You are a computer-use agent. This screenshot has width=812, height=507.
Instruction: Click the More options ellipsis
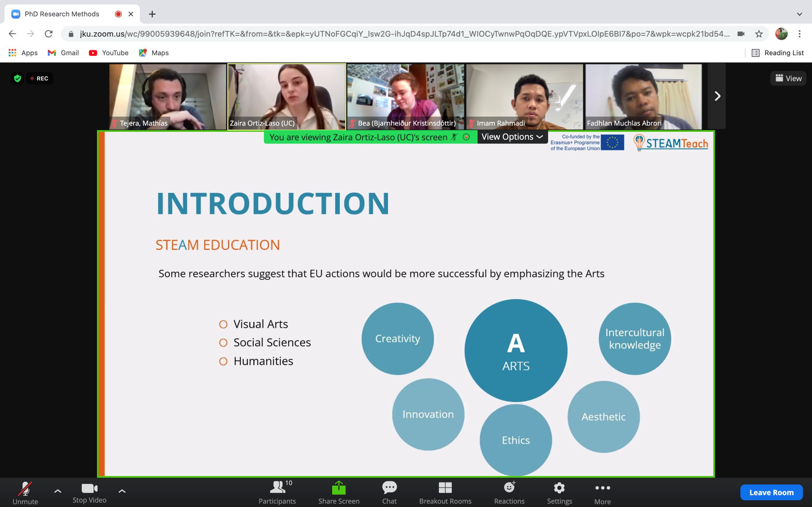[x=602, y=488]
